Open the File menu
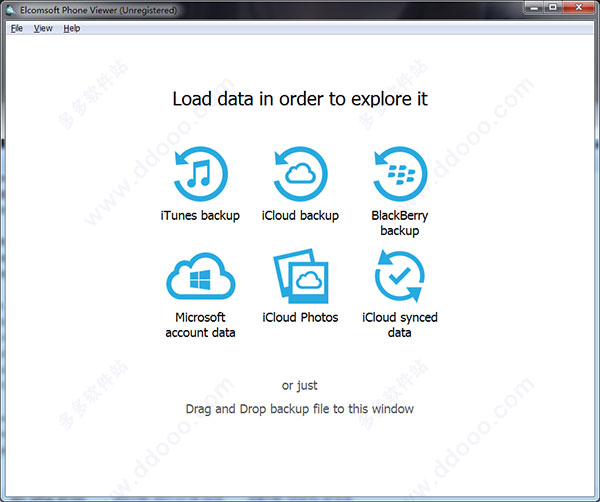Viewport: 600px width, 502px height. 17,28
